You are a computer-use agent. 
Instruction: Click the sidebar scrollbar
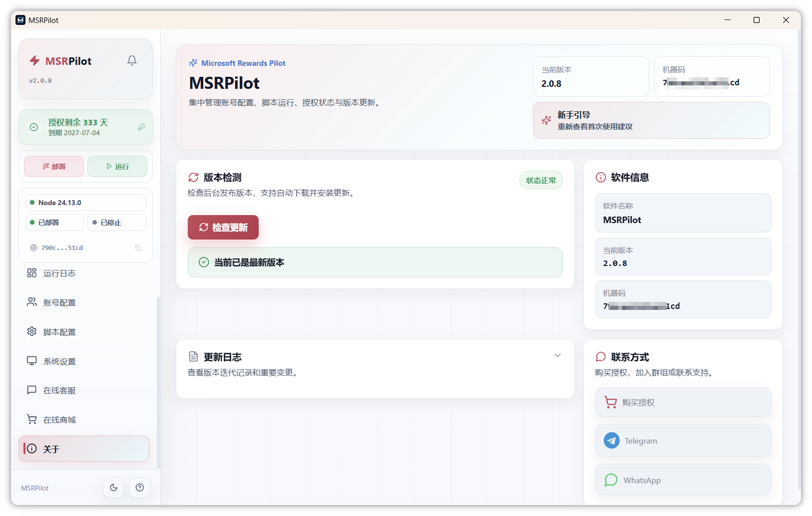click(158, 382)
